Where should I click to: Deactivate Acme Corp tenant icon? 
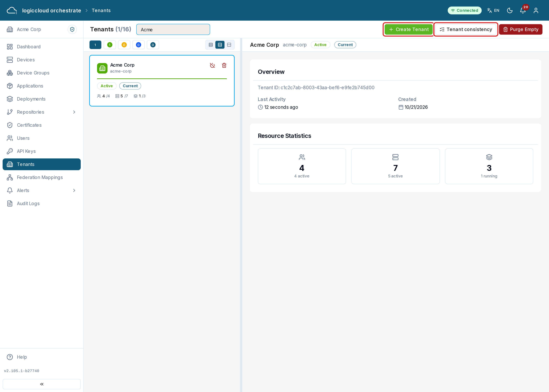pos(212,65)
